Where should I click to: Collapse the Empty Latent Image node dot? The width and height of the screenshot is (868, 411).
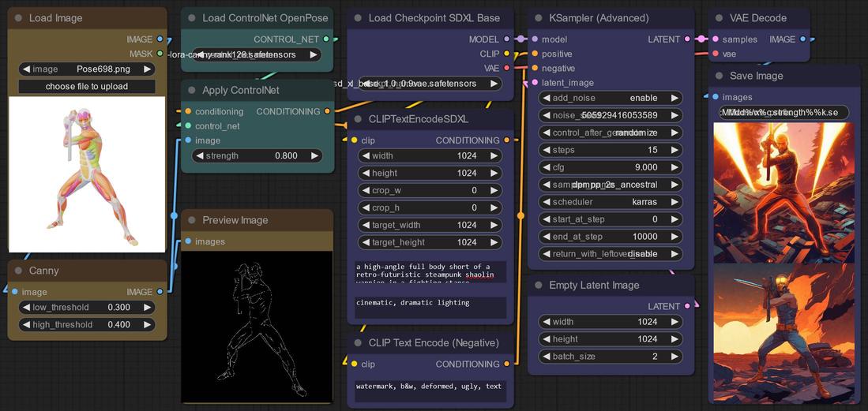(538, 286)
